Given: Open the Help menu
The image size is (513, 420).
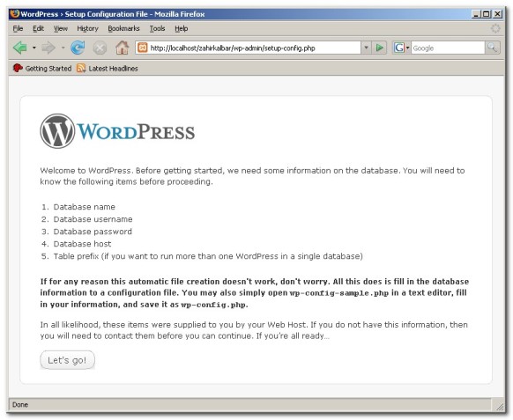Looking at the screenshot, I should click(182, 28).
